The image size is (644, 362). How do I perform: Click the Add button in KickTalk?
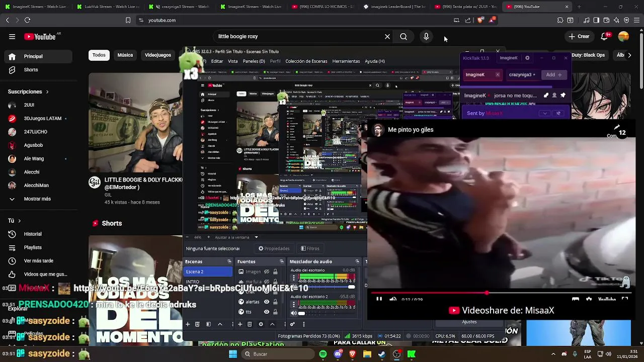[x=553, y=75]
